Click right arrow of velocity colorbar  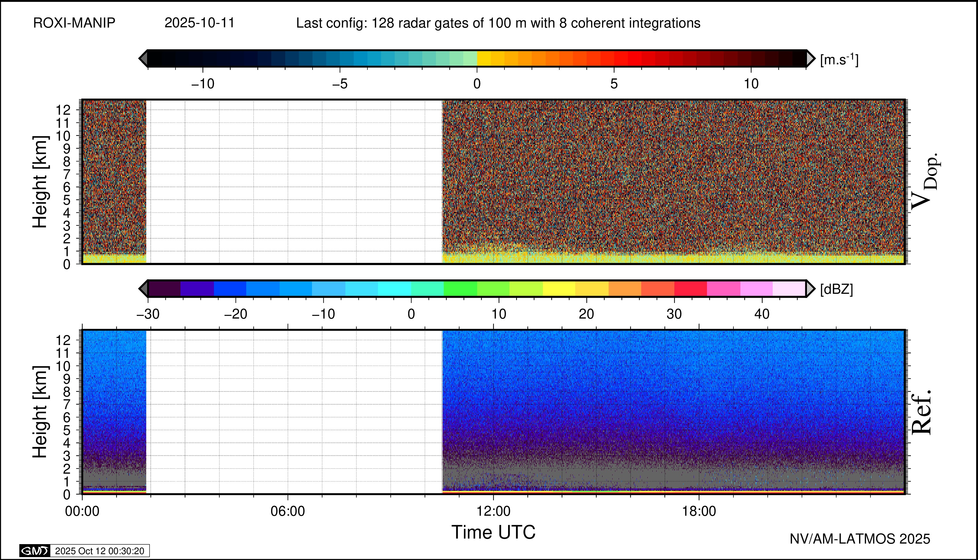(x=810, y=58)
